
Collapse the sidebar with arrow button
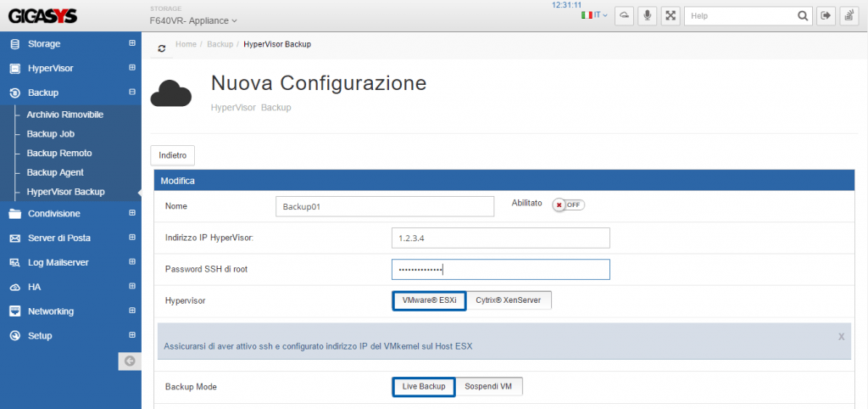[130, 361]
